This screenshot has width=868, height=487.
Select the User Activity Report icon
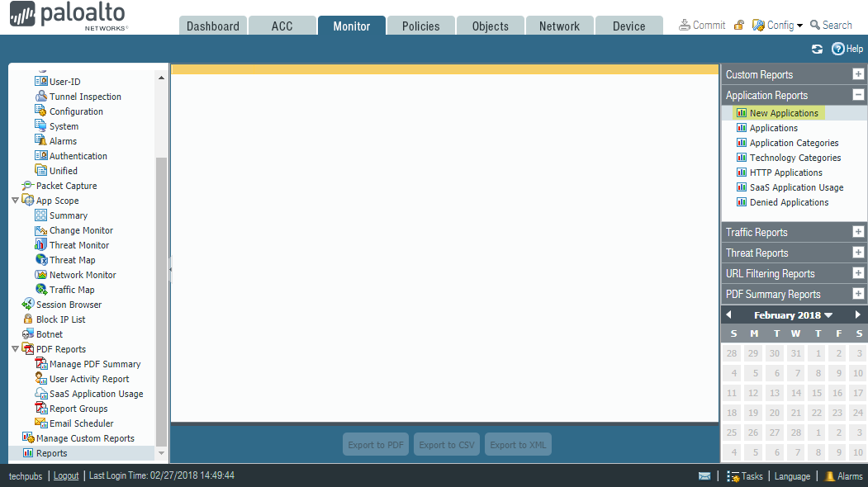tap(41, 379)
